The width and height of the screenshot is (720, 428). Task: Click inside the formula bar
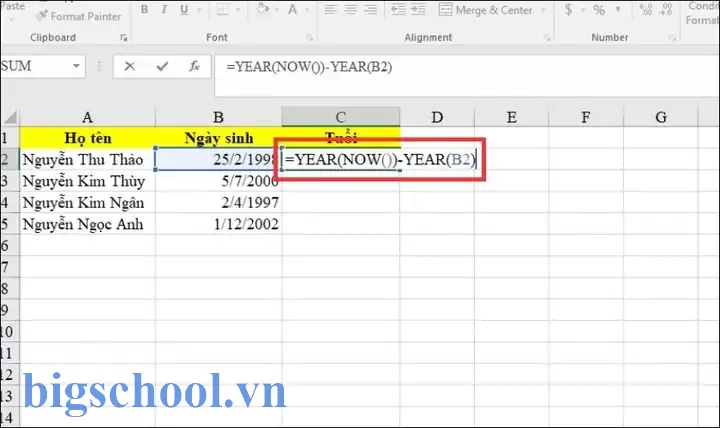(x=467, y=74)
